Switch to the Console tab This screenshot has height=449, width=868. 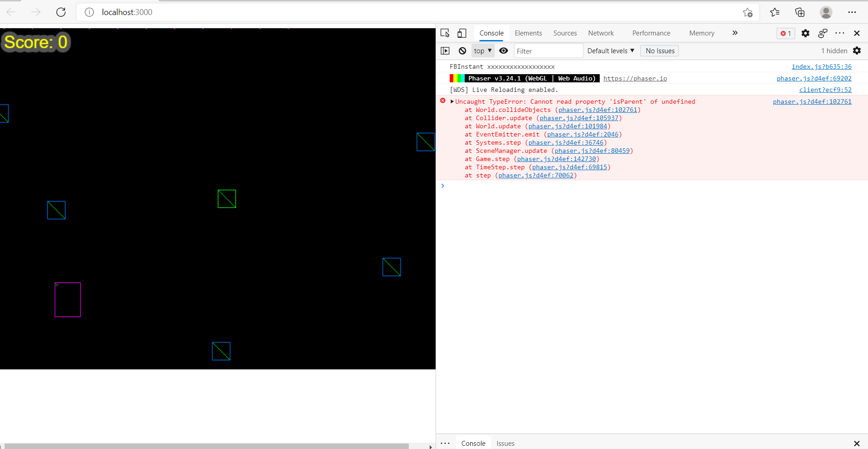click(x=492, y=33)
